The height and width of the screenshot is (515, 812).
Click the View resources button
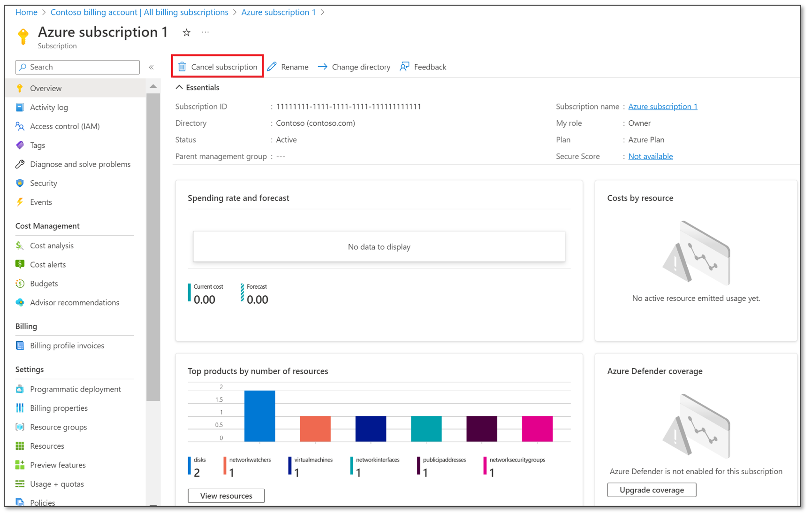tap(226, 496)
